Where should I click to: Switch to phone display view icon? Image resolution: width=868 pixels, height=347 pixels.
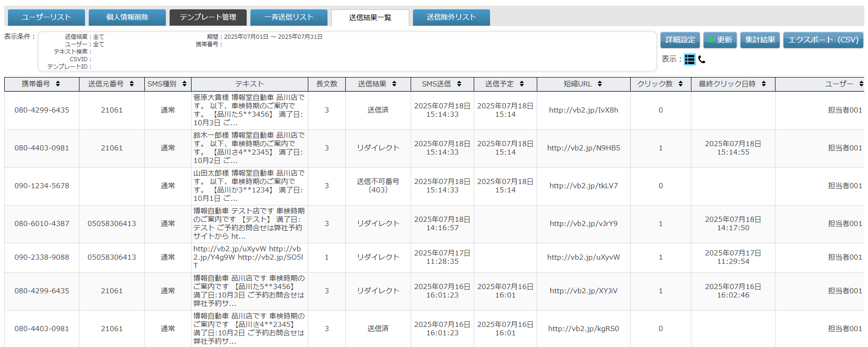point(702,59)
